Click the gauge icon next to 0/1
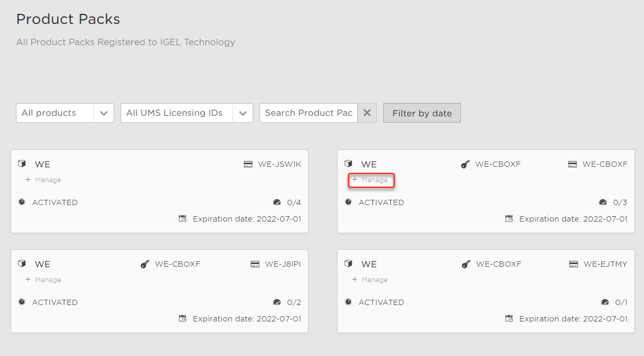This screenshot has height=356, width=644. (x=605, y=302)
